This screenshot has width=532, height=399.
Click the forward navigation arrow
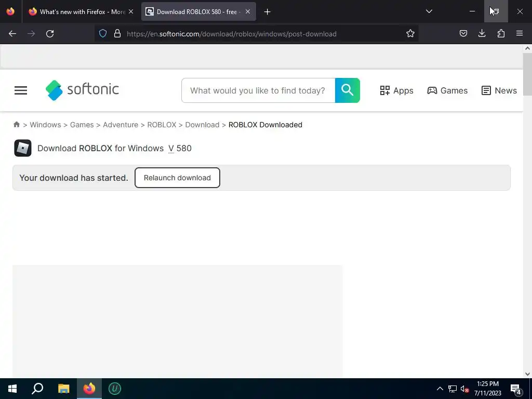[31, 34]
